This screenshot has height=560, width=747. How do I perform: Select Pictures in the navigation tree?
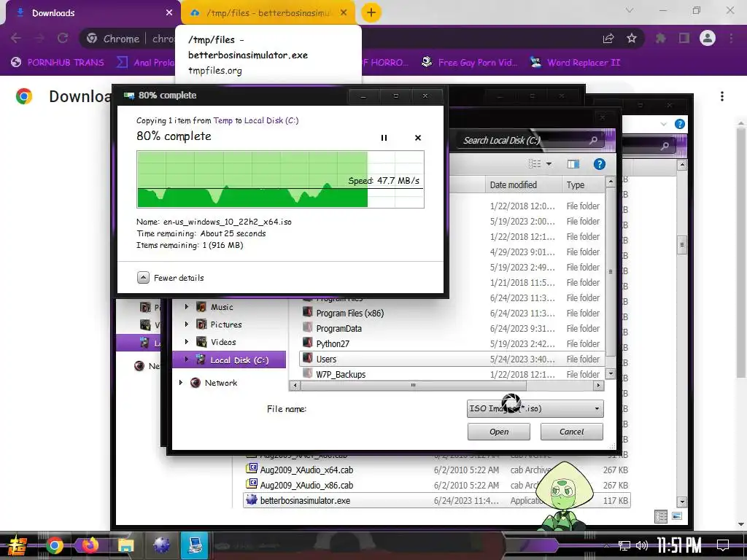point(226,324)
